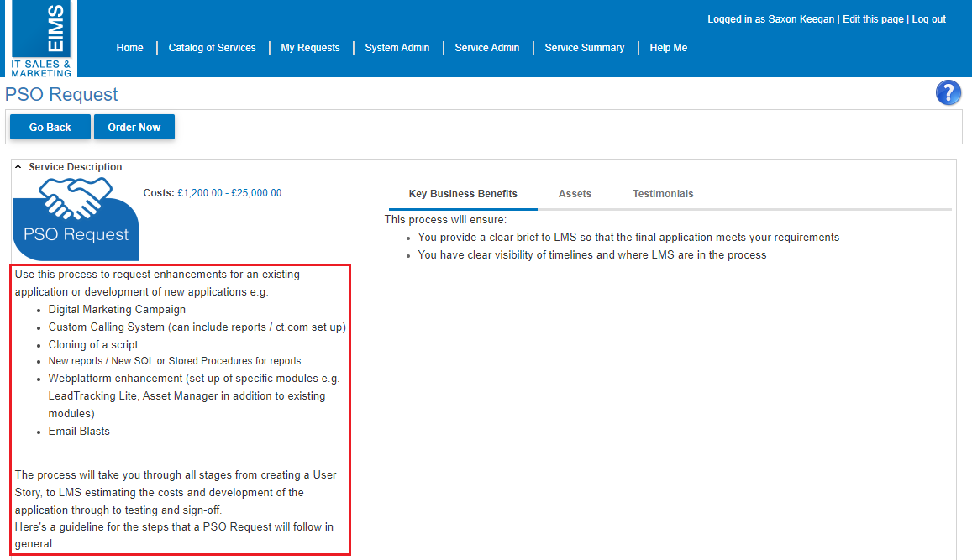Image resolution: width=972 pixels, height=560 pixels.
Task: Click the Custom Calling System bullet
Action: pos(197,327)
